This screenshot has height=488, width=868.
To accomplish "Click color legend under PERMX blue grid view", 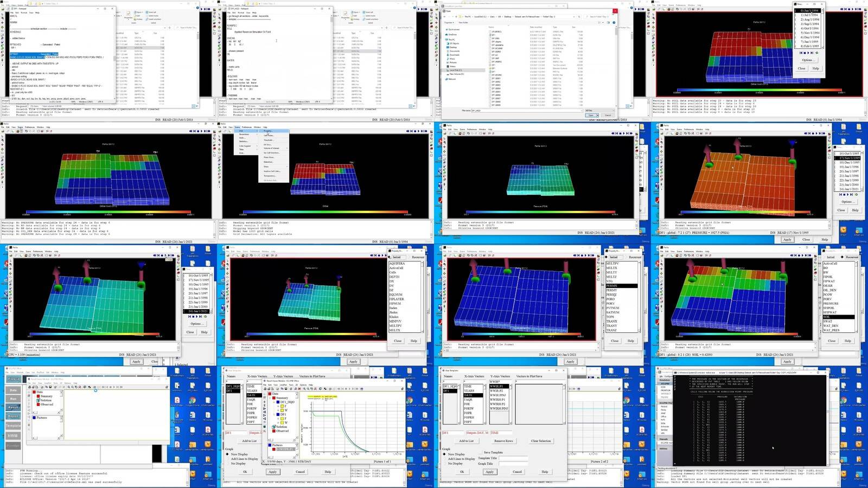I will tap(521, 334).
